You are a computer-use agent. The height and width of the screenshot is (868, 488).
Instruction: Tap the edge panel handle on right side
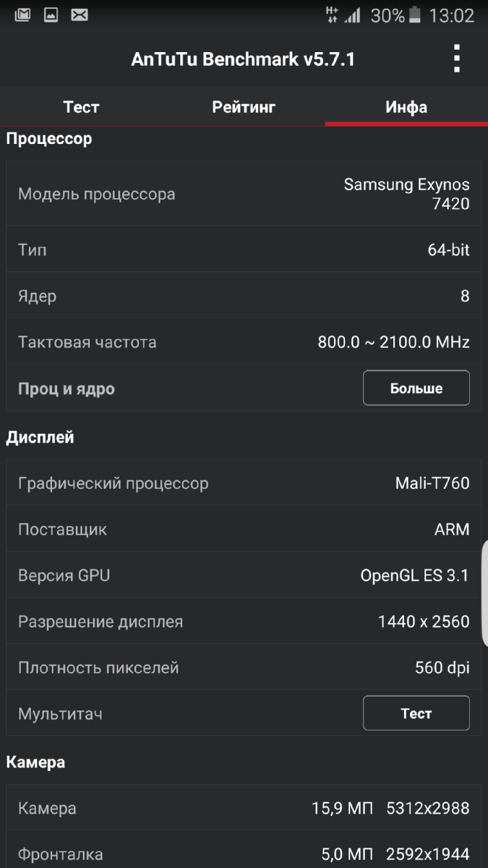coord(484,593)
